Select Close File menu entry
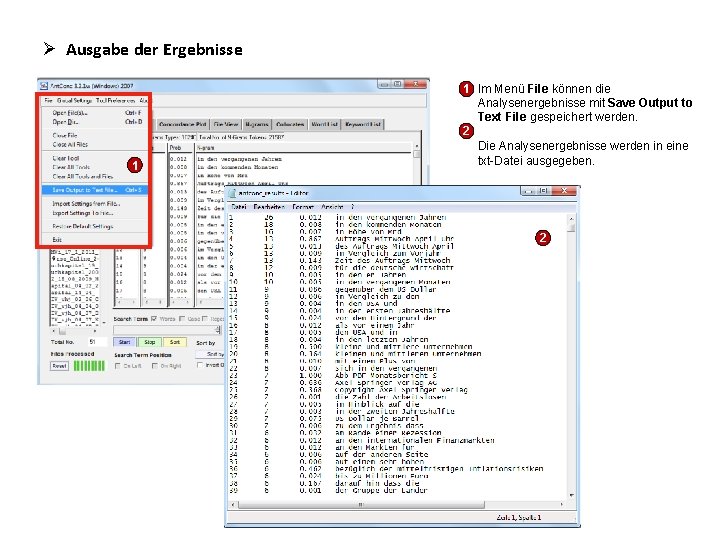The image size is (720, 540). point(94,135)
